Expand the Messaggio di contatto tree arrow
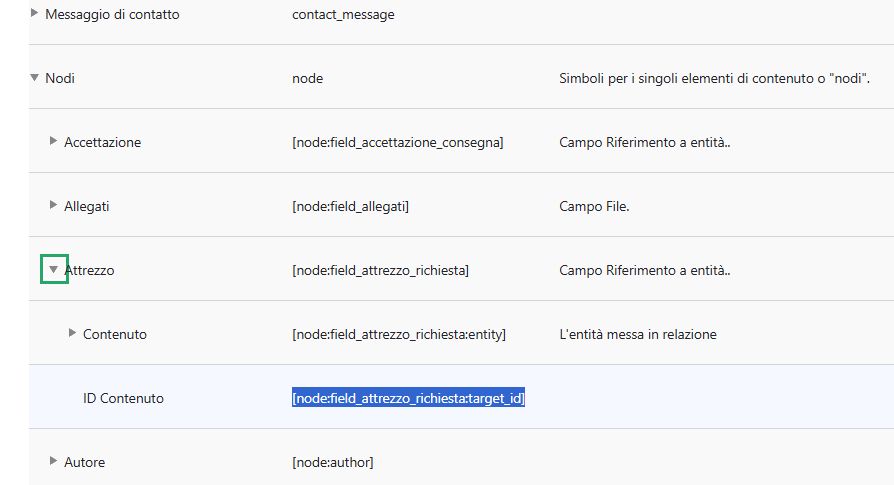 (x=36, y=14)
